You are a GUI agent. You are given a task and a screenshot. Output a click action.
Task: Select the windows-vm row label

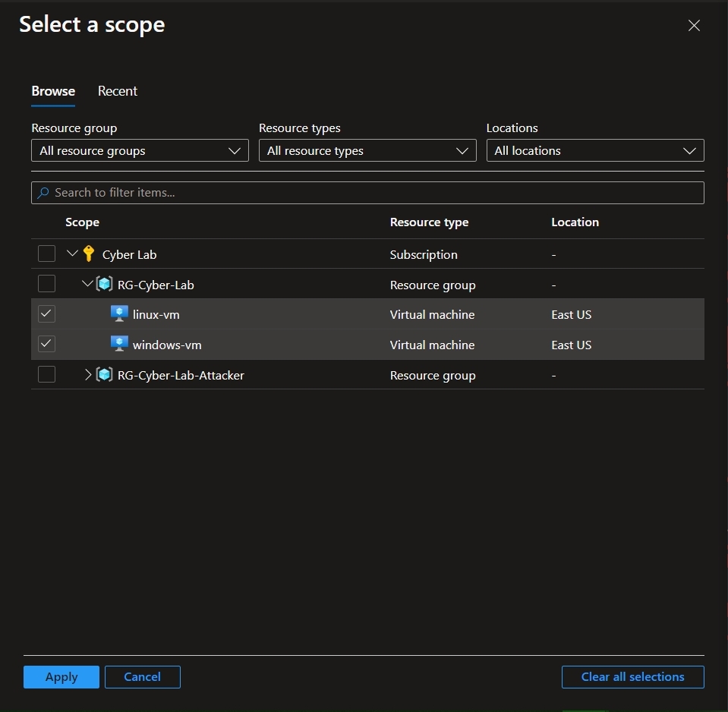click(167, 345)
